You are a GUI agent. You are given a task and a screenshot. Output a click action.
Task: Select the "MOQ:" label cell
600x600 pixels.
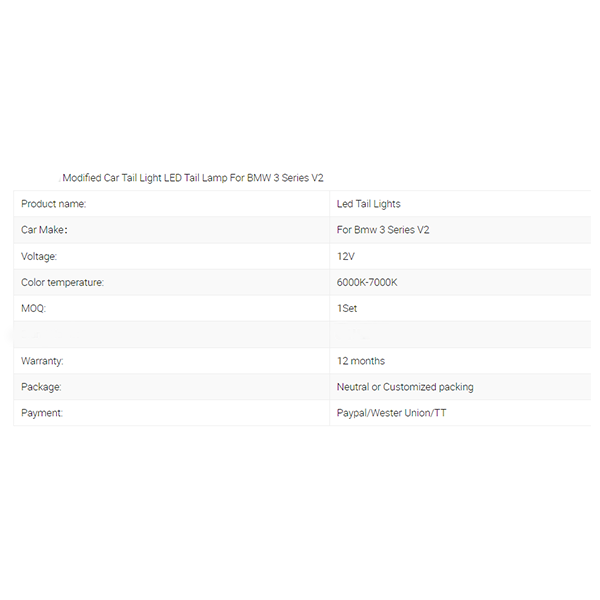[34, 309]
